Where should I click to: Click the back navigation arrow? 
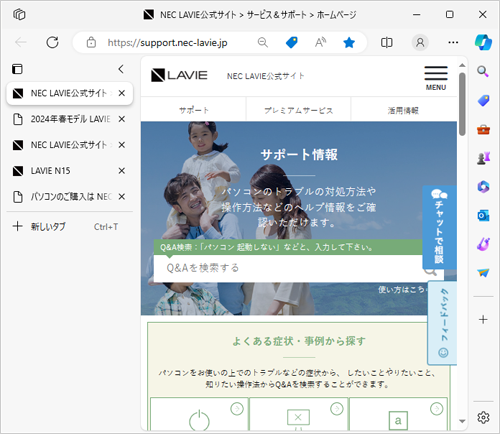(x=21, y=42)
